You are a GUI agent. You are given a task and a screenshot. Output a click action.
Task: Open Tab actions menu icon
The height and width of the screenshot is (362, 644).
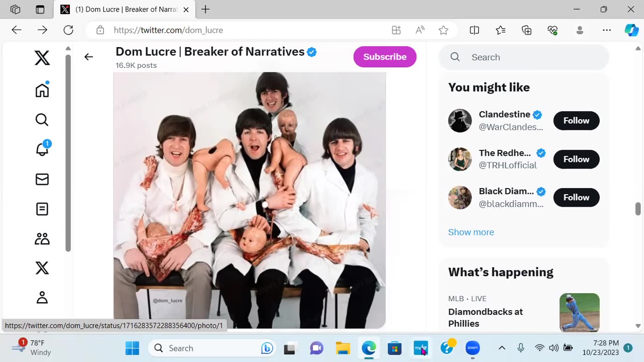pyautogui.click(x=40, y=10)
